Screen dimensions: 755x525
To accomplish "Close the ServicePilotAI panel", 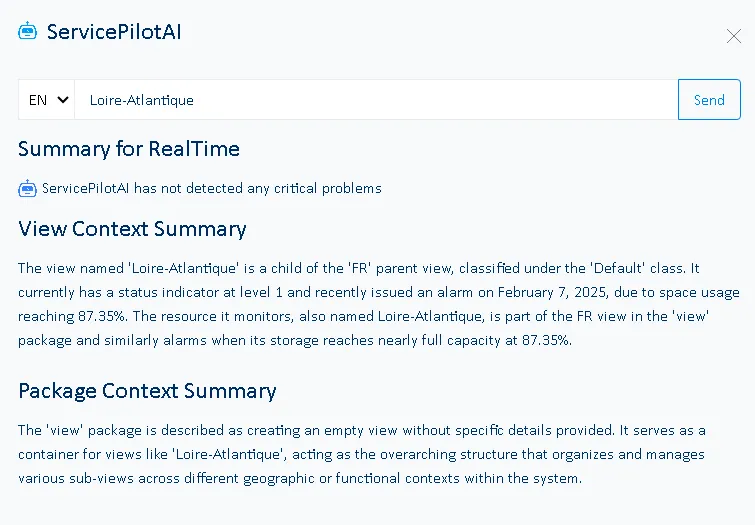I will [x=733, y=36].
